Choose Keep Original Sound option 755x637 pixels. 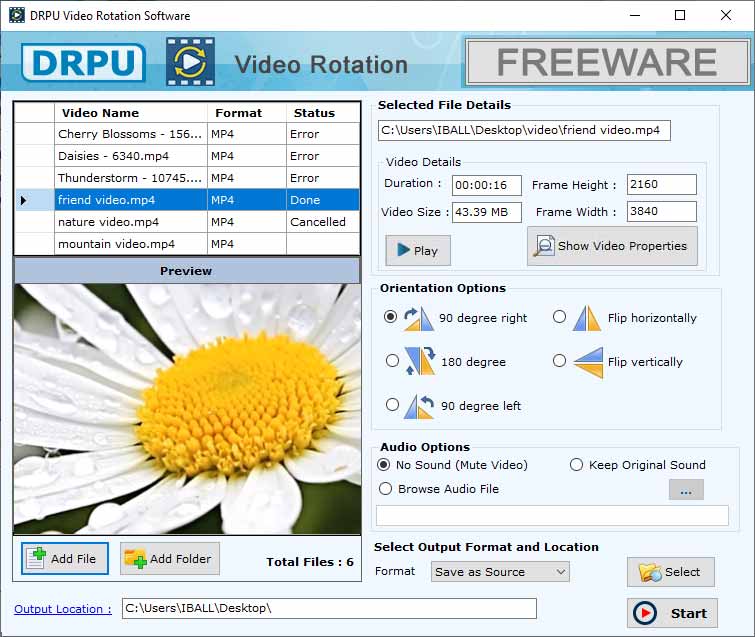(576, 465)
